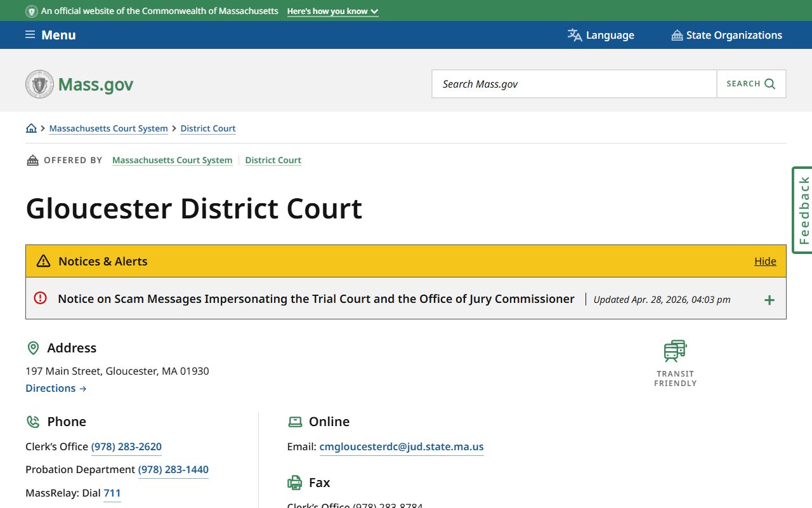Click the shield icon in the official banner
The width and height of the screenshot is (812, 508).
point(32,11)
